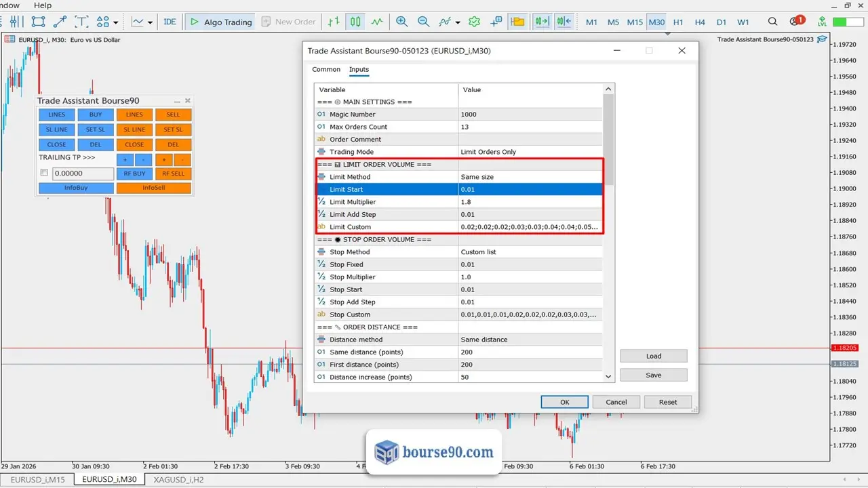Open the chart objects shapes tool
The image size is (868, 488).
coord(103,22)
